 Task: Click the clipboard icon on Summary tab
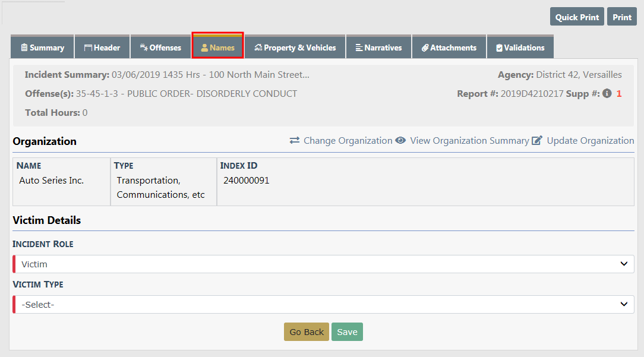point(24,48)
